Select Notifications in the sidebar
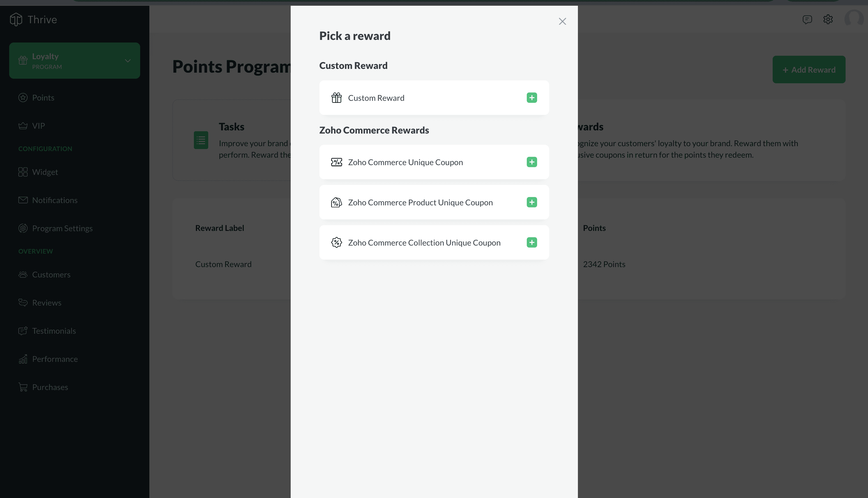The height and width of the screenshot is (498, 868). click(x=55, y=200)
